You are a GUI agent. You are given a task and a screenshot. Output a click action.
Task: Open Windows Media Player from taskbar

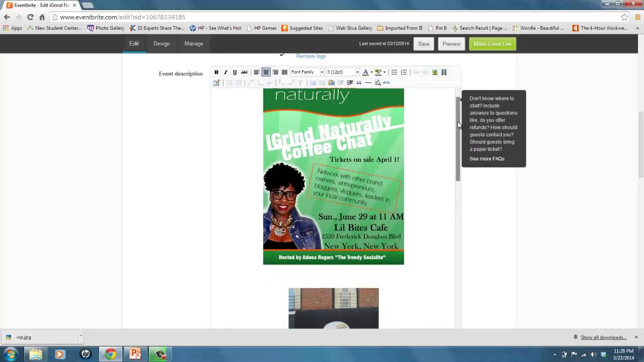click(x=60, y=354)
